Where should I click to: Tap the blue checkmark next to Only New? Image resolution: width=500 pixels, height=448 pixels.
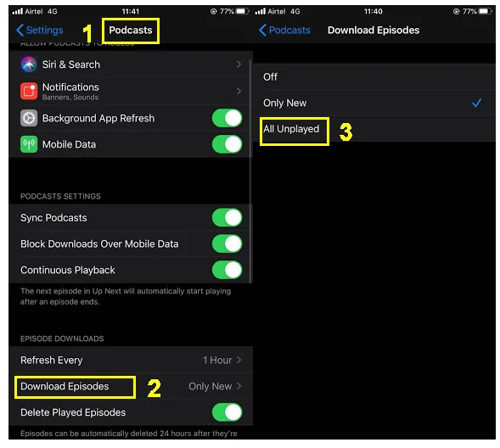point(477,103)
